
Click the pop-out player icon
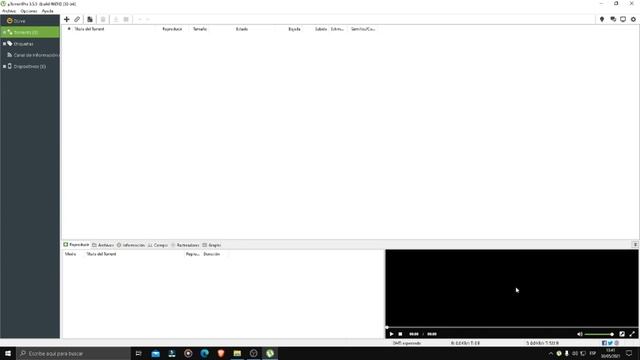[622, 334]
